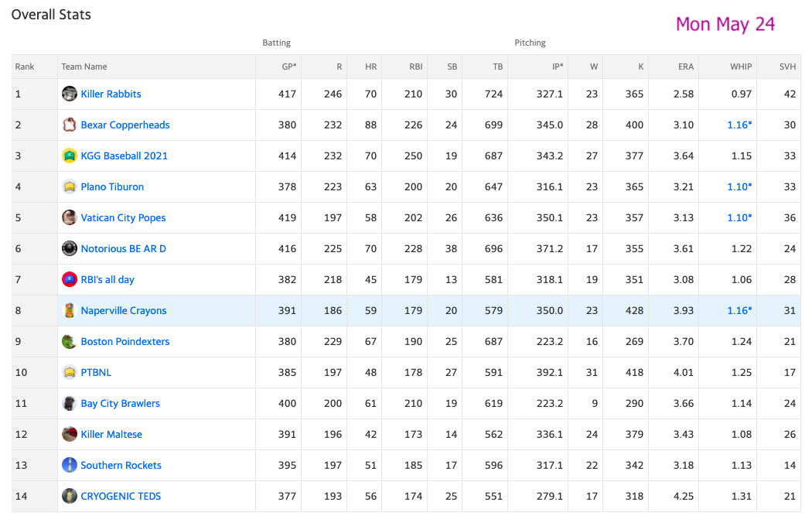Click Bexar Copperheads WHIP value 1.16*

(x=739, y=125)
